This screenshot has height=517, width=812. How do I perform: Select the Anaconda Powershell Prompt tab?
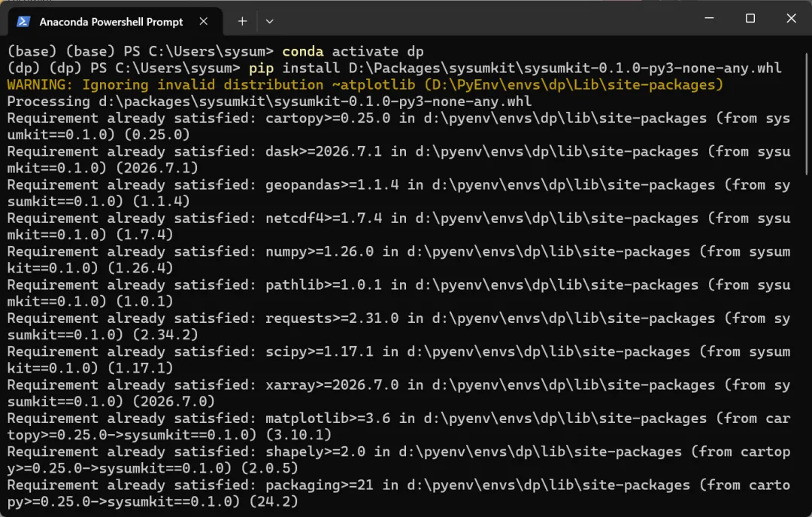[115, 21]
